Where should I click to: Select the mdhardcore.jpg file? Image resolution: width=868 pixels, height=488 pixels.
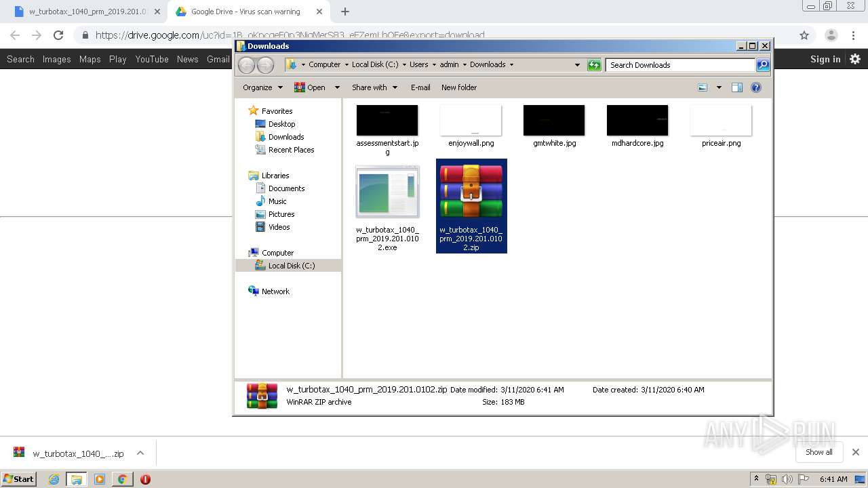[x=637, y=126]
